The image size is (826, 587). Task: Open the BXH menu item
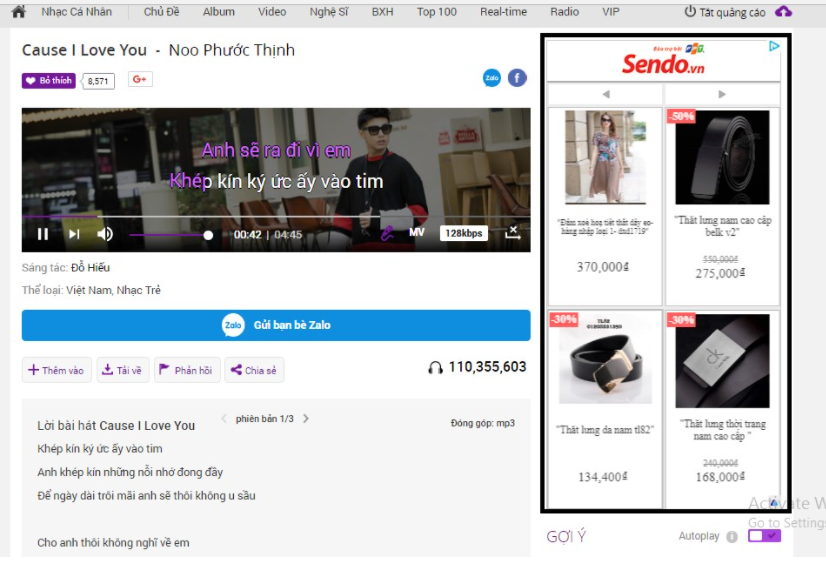click(382, 12)
